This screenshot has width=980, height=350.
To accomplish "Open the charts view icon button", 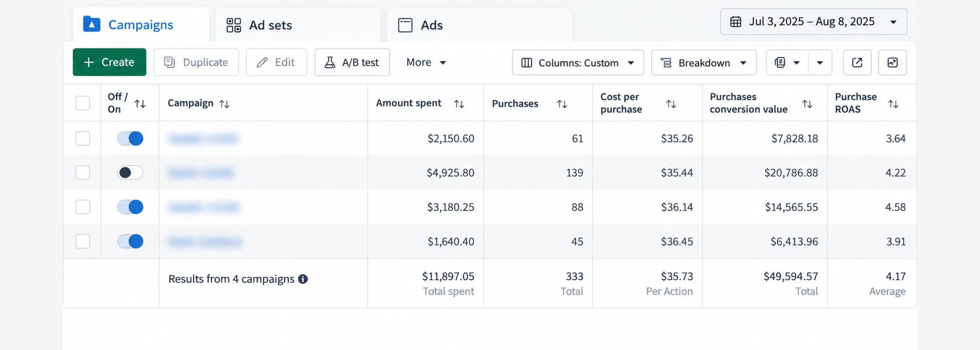I will (x=892, y=63).
